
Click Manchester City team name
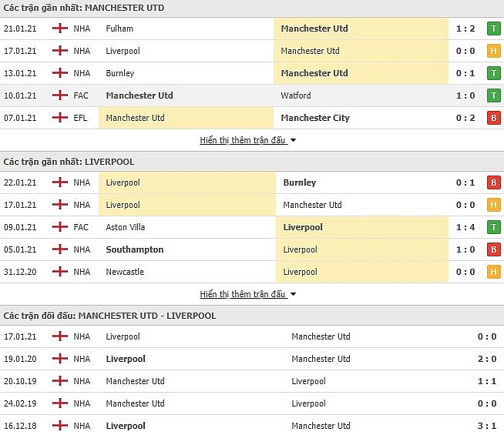point(315,118)
